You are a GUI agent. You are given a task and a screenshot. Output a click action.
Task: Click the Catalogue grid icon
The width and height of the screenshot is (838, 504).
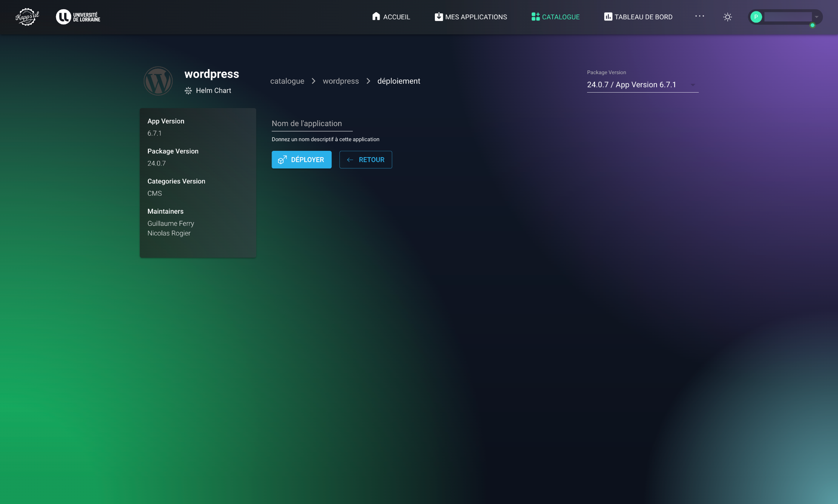(535, 17)
